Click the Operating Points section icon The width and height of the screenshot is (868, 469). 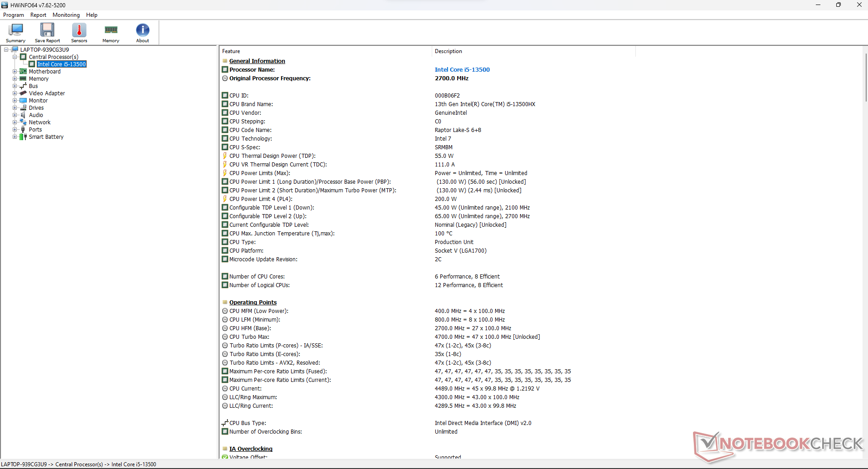point(225,303)
